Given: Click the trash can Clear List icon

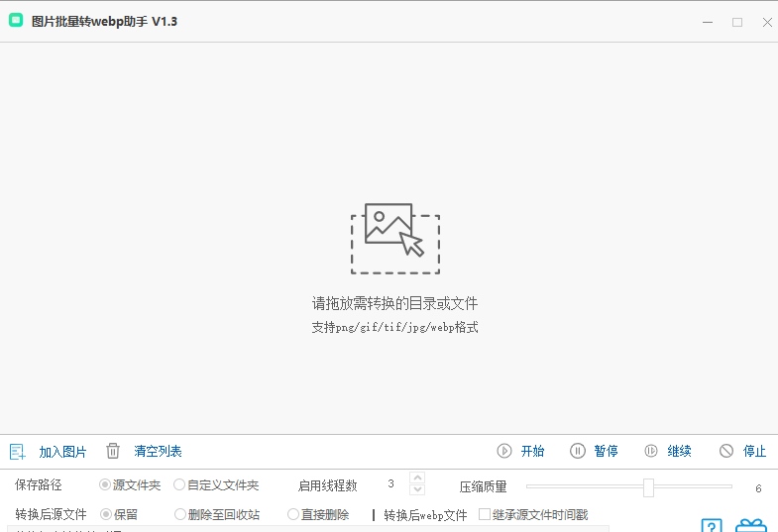Looking at the screenshot, I should [x=113, y=451].
